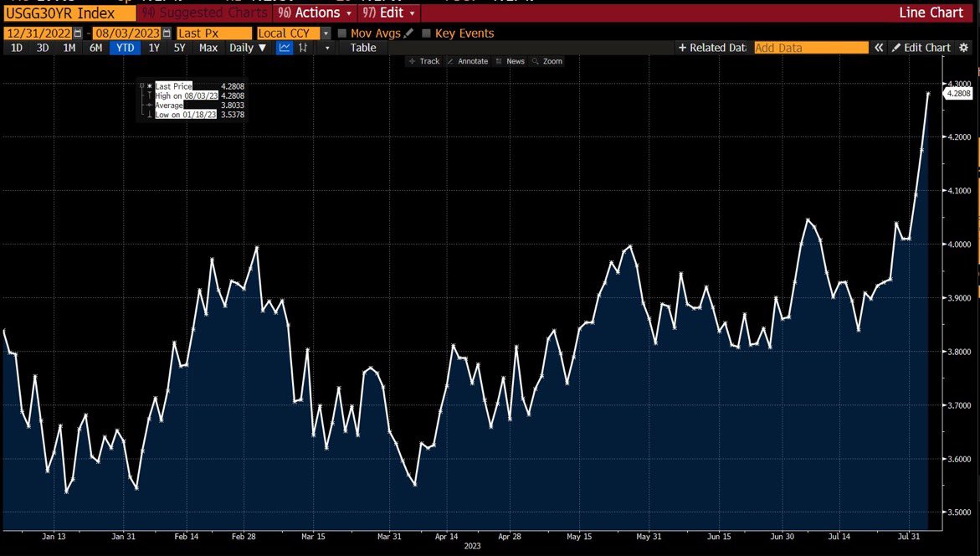This screenshot has width=980, height=556.
Task: Click the Table button
Action: tap(362, 48)
